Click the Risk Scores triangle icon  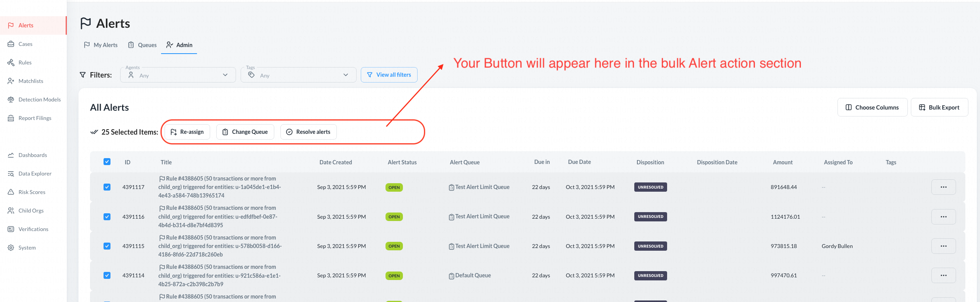(11, 192)
